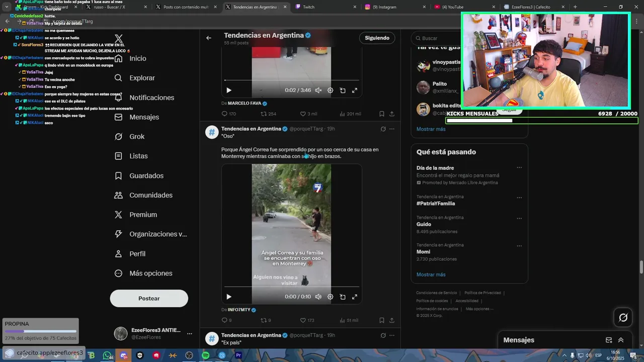
Task: Unmute the Ángel Correa bear video
Action: coord(318,297)
